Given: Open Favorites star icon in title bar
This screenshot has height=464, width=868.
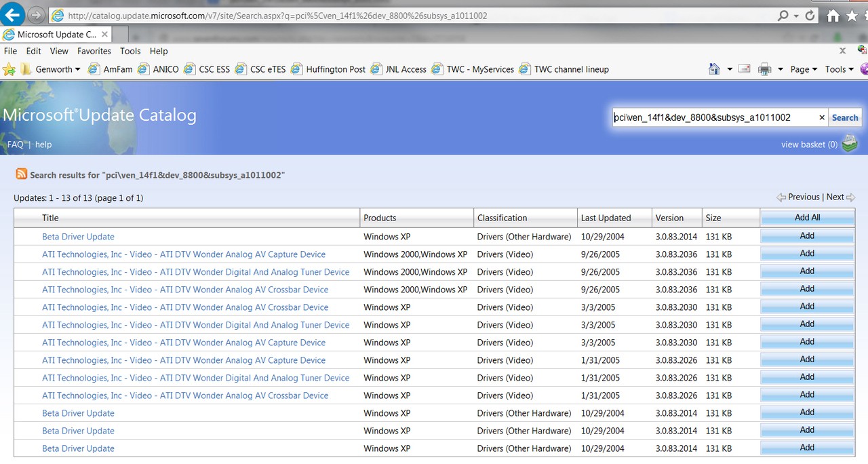Looking at the screenshot, I should click(x=852, y=16).
